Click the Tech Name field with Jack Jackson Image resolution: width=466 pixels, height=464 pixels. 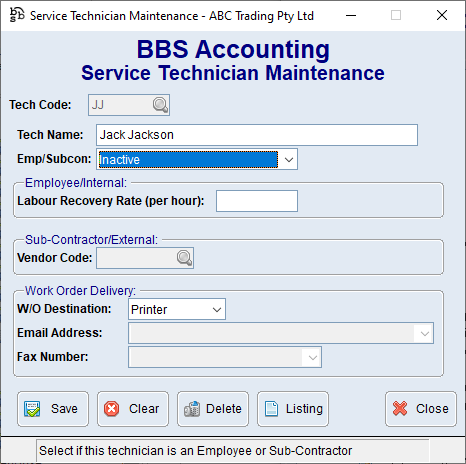coord(257,135)
